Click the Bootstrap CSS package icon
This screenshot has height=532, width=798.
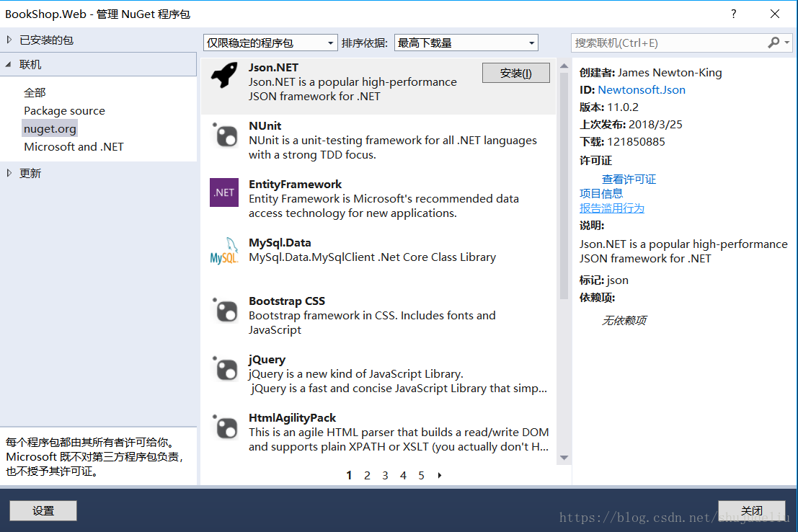(x=224, y=309)
